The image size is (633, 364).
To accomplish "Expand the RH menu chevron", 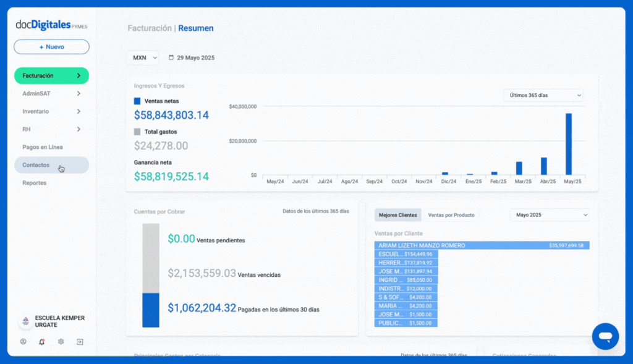I will tap(79, 129).
